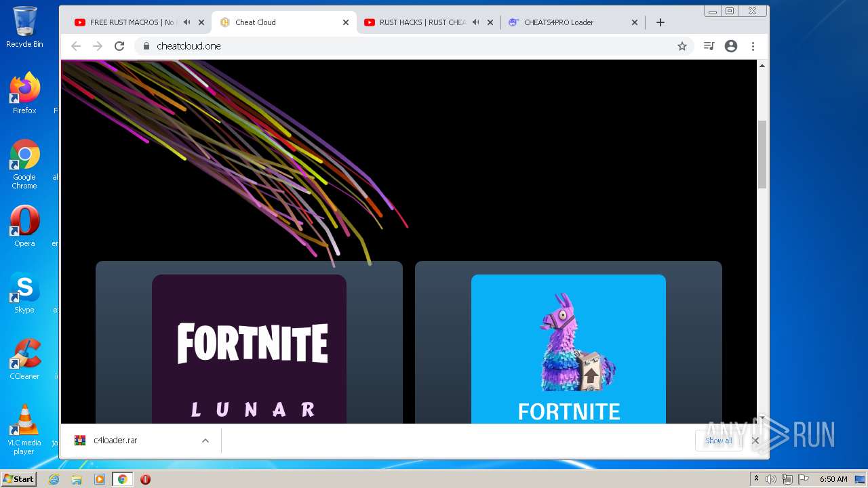Open the Fortnite llama card image
The width and height of the screenshot is (868, 488).
pyautogui.click(x=568, y=349)
